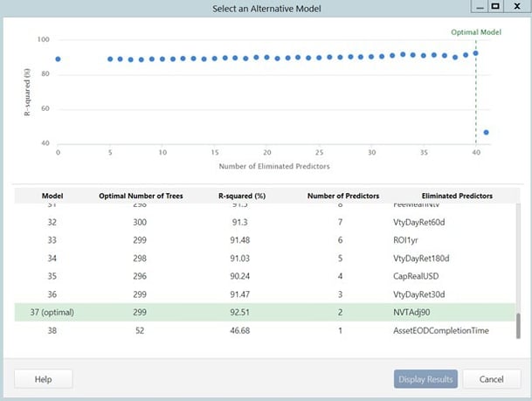Click the chart point at zero eliminated predictors
The height and width of the screenshot is (401, 532).
[58, 59]
